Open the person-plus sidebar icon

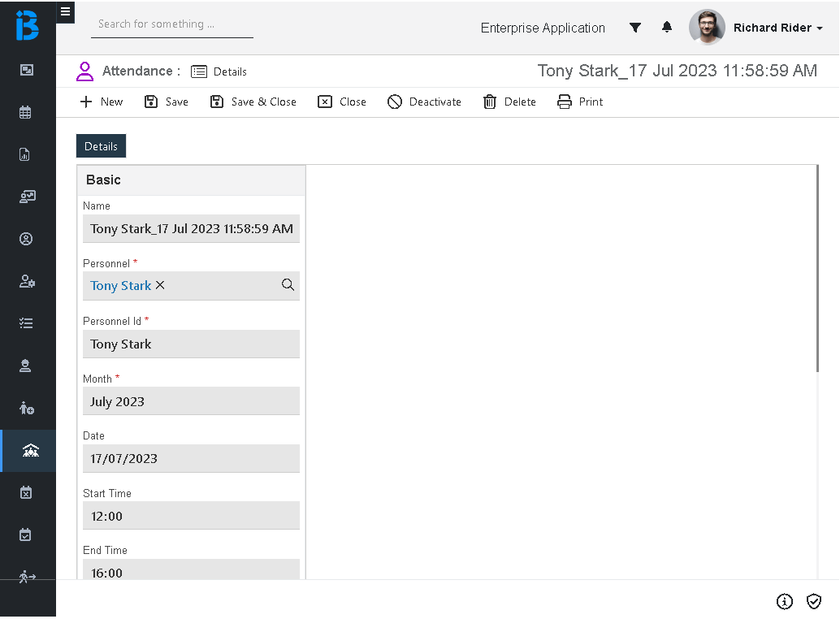point(27,408)
